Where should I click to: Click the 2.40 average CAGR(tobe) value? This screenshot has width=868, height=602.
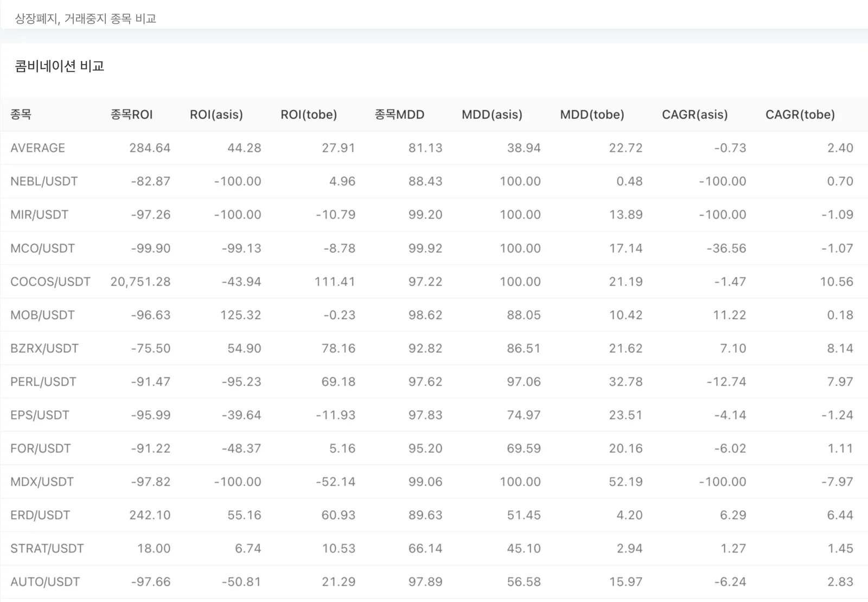(840, 148)
